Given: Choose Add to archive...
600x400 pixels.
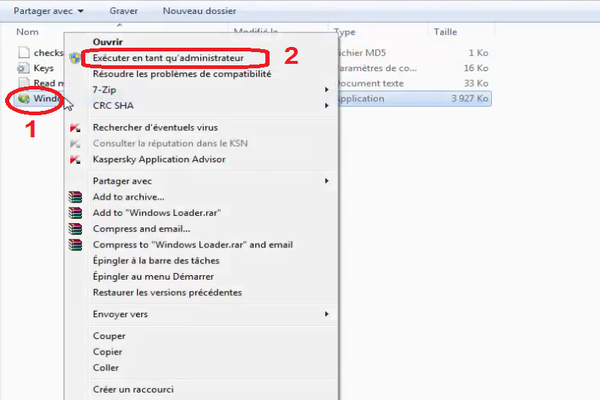Looking at the screenshot, I should click(128, 197).
